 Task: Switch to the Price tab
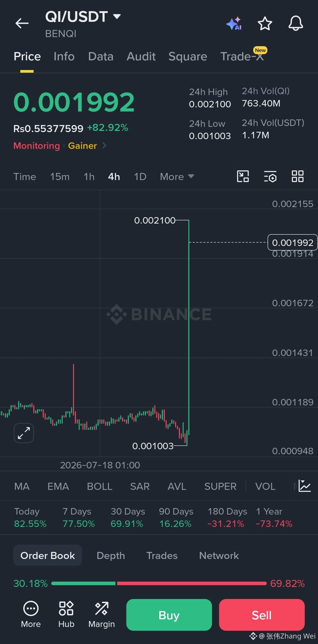[x=27, y=56]
